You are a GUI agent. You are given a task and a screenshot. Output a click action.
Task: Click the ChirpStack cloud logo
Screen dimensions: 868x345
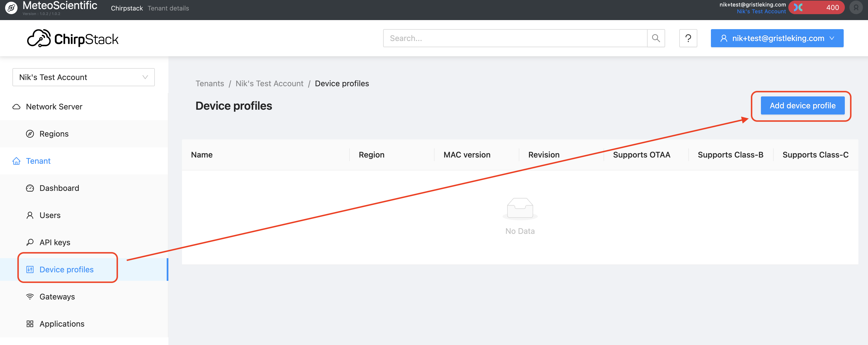(x=39, y=38)
